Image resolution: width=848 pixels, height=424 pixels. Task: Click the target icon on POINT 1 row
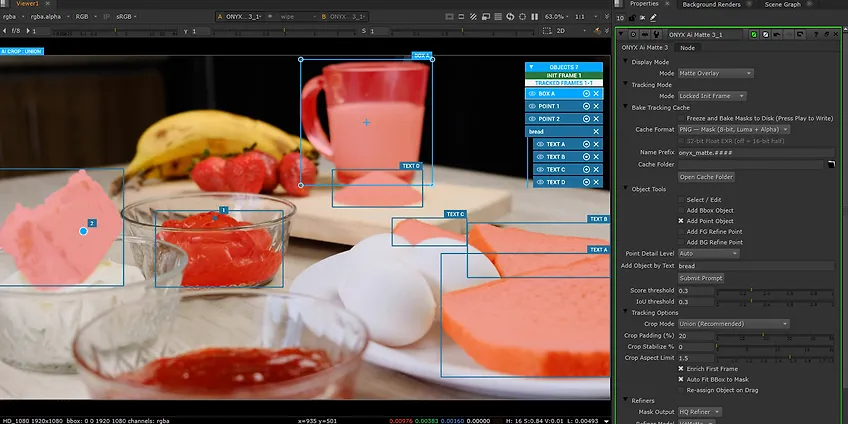586,106
